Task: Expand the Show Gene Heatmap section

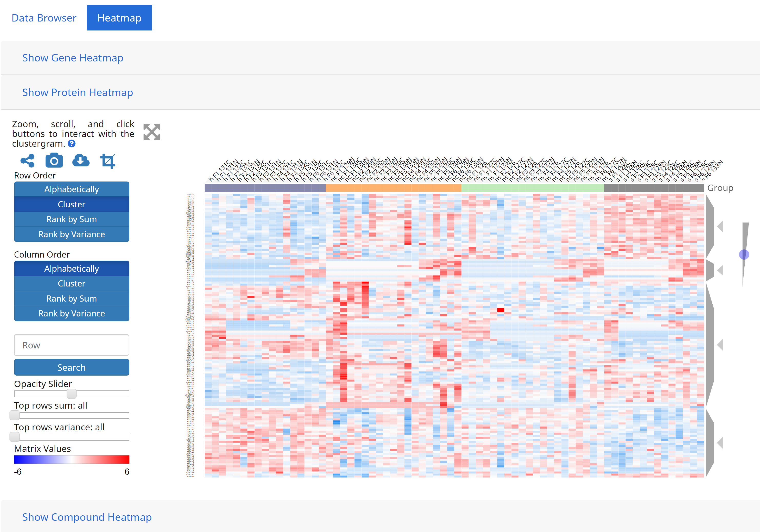Action: (73, 58)
